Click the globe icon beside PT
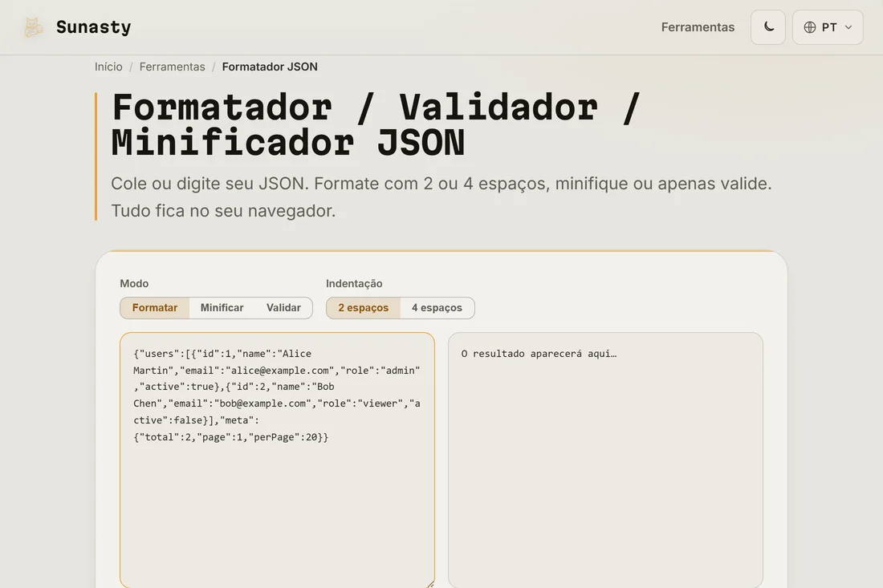This screenshot has height=588, width=883. click(810, 27)
